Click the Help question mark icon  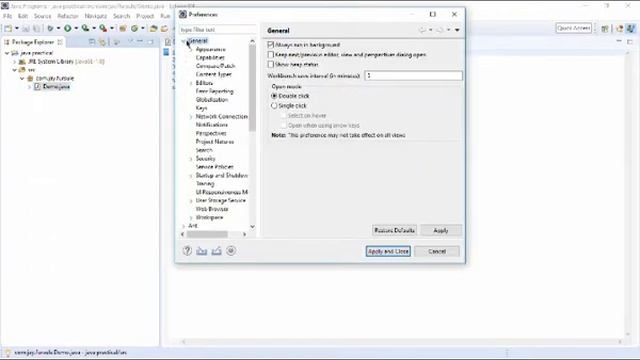187,251
